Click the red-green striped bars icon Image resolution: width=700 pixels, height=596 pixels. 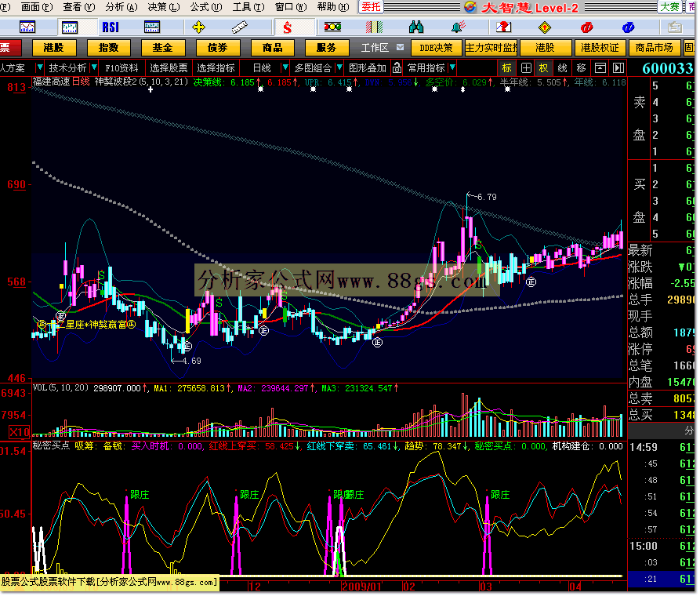pos(374,27)
